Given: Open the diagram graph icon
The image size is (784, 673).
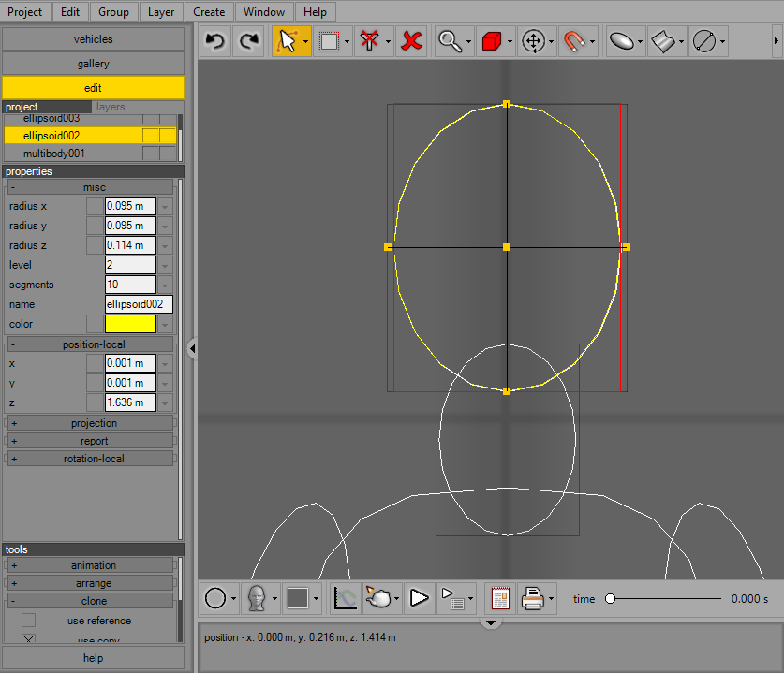Looking at the screenshot, I should tap(345, 598).
